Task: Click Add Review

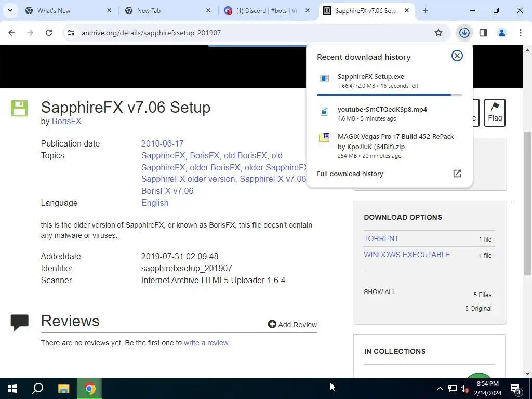Action: coord(292,324)
